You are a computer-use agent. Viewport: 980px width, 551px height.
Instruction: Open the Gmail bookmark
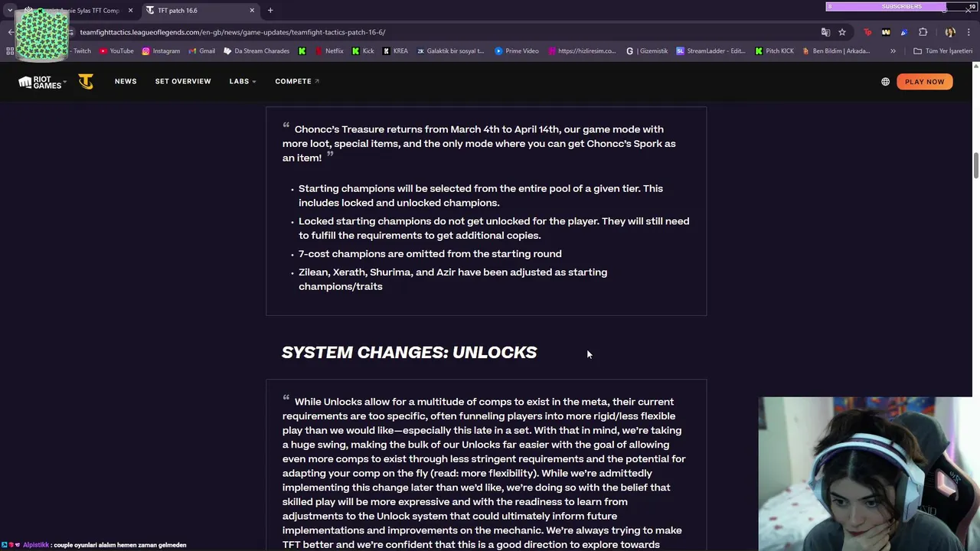coord(202,51)
